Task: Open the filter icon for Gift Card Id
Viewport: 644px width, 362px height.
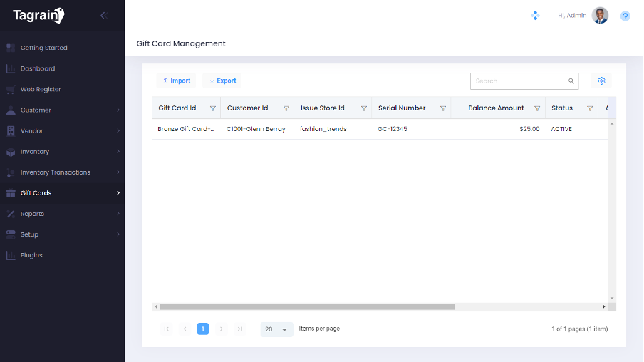Action: 213,109
